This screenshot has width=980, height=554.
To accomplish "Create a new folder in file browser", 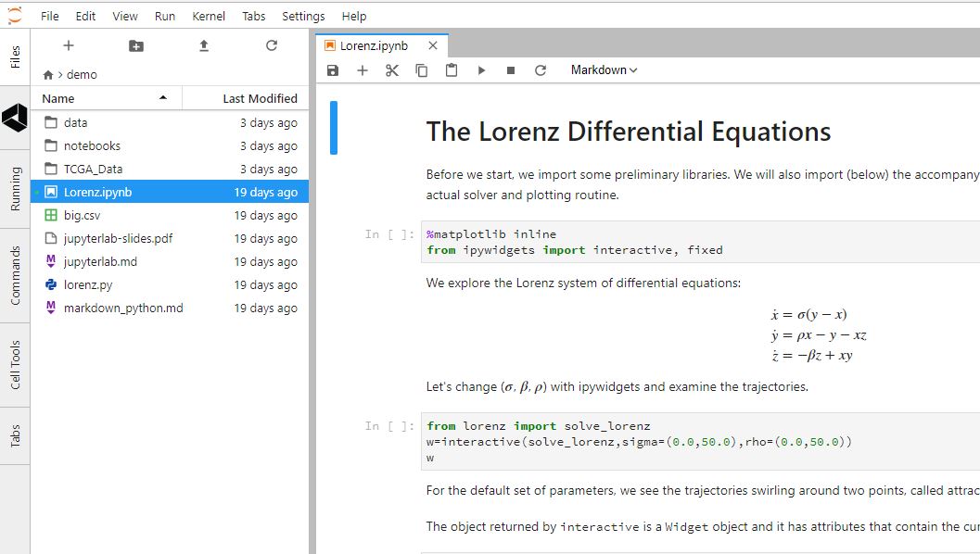I will click(x=135, y=44).
